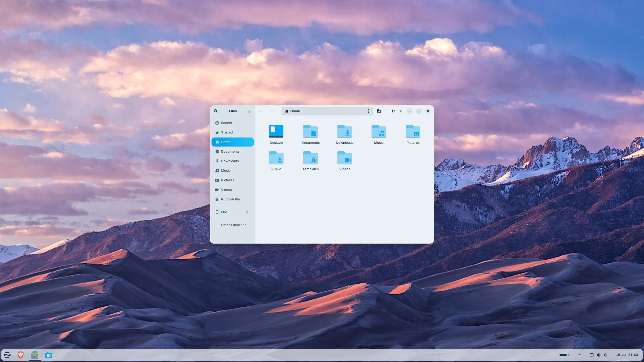Open the calendar from 15 Jul 21:43
Screen dimensions: 644x362
(x=627, y=355)
